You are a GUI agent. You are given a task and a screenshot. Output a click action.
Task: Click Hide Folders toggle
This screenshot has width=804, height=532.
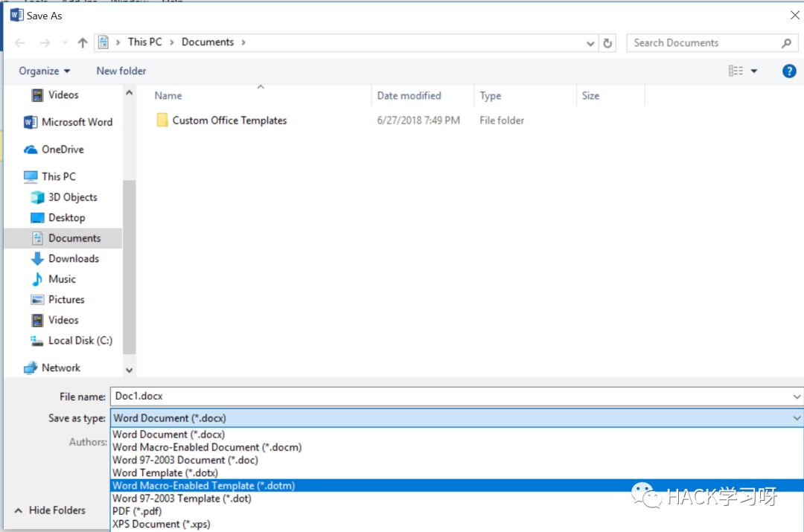[x=50, y=510]
